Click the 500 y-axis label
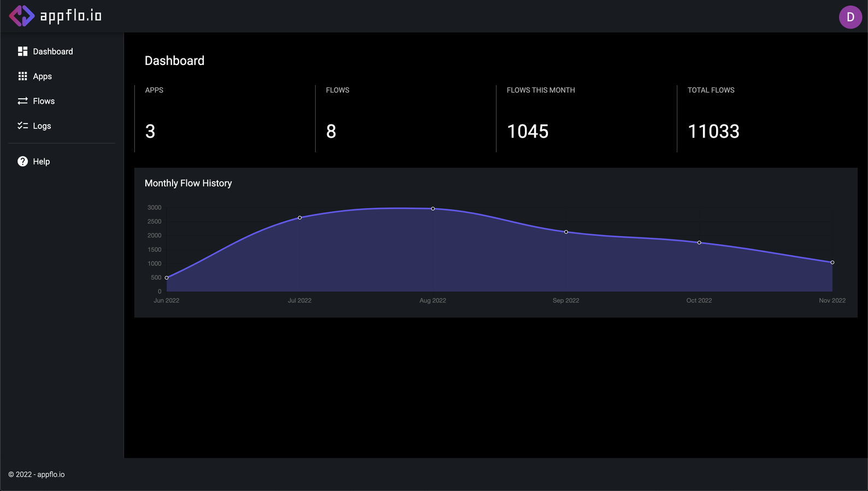 156,277
